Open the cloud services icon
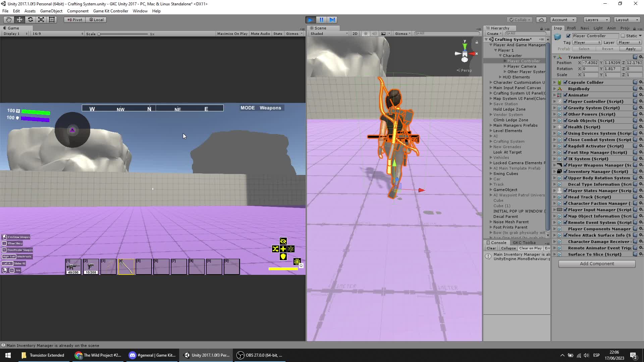Screen dimensions: 644x362 pyautogui.click(x=541, y=20)
